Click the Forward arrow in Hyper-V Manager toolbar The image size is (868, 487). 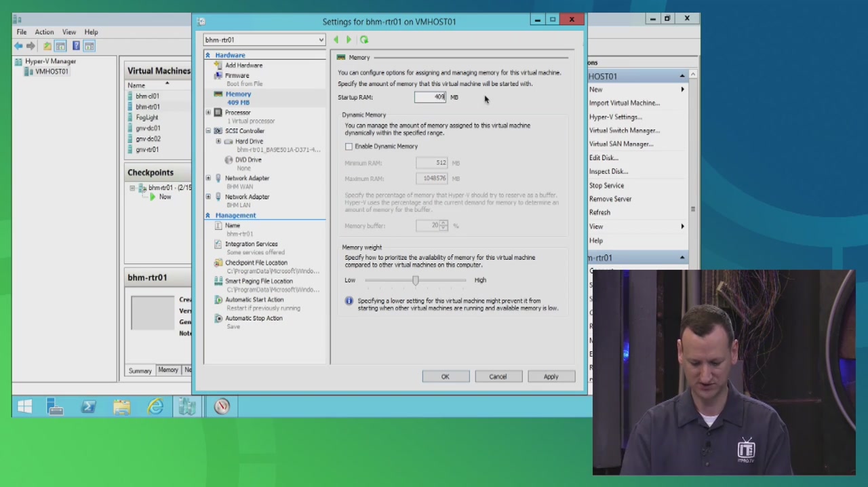(x=31, y=46)
